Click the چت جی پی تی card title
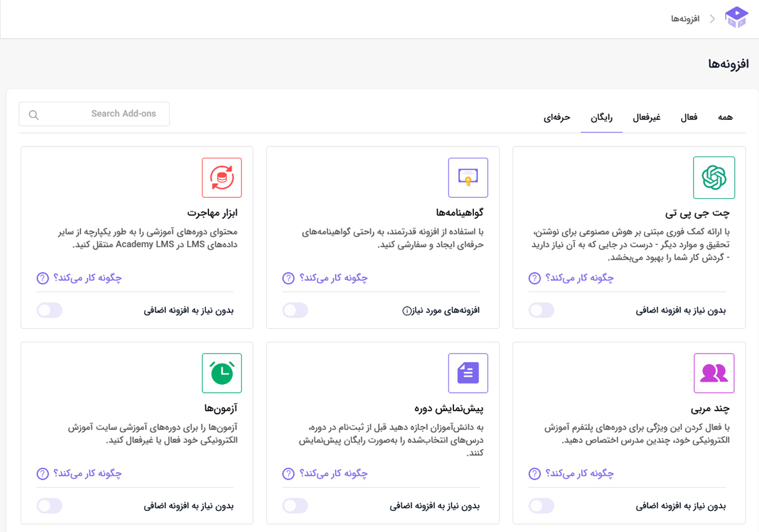 coord(697,213)
